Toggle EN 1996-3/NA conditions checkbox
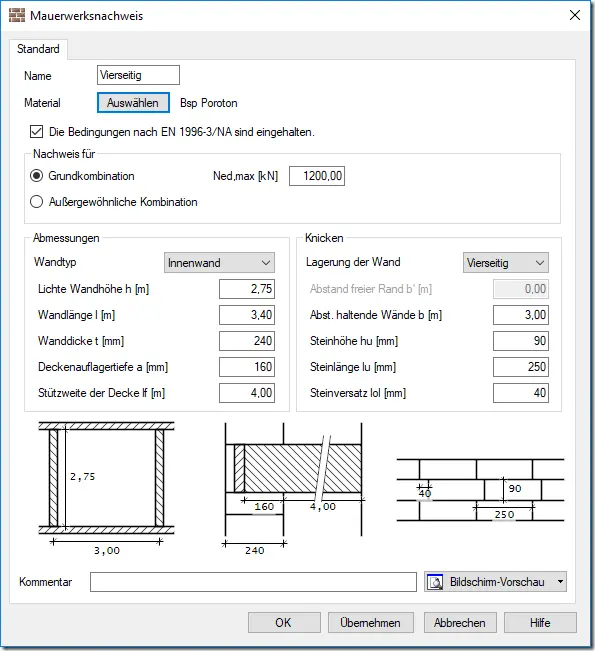This screenshot has height=651, width=595. [37, 132]
